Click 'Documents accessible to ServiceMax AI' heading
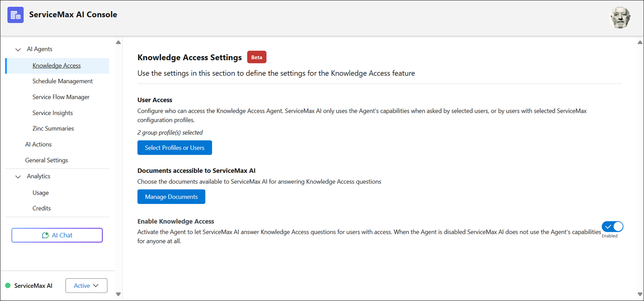 196,171
